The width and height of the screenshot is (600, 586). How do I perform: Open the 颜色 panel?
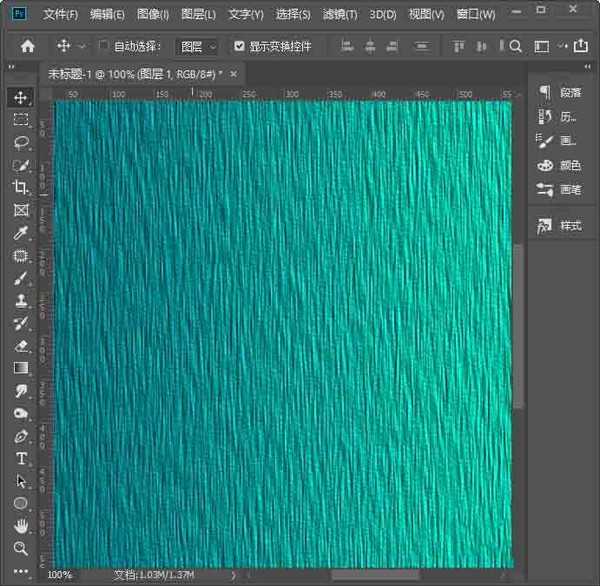(x=559, y=166)
